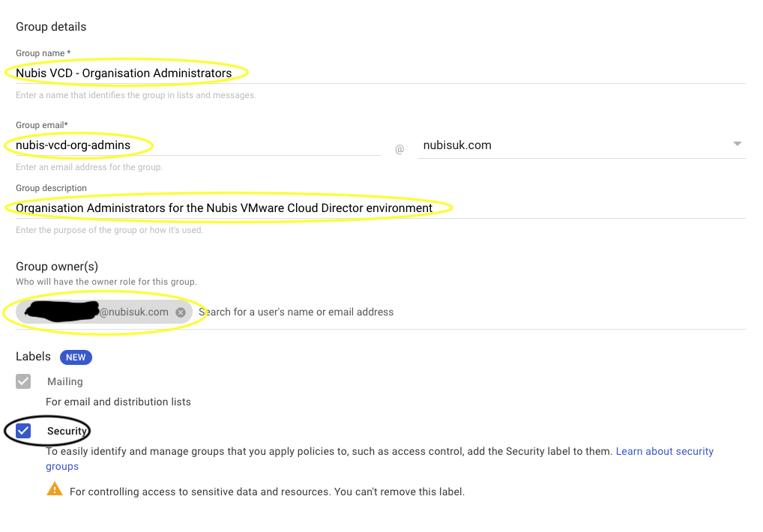The width and height of the screenshot is (763, 532).
Task: Click the Group name input field
Action: point(381,73)
